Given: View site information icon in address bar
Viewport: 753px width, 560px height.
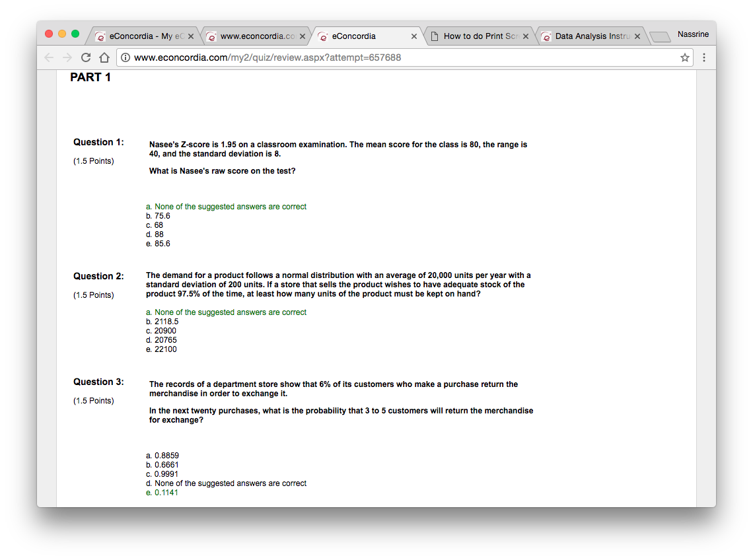Looking at the screenshot, I should tap(126, 57).
